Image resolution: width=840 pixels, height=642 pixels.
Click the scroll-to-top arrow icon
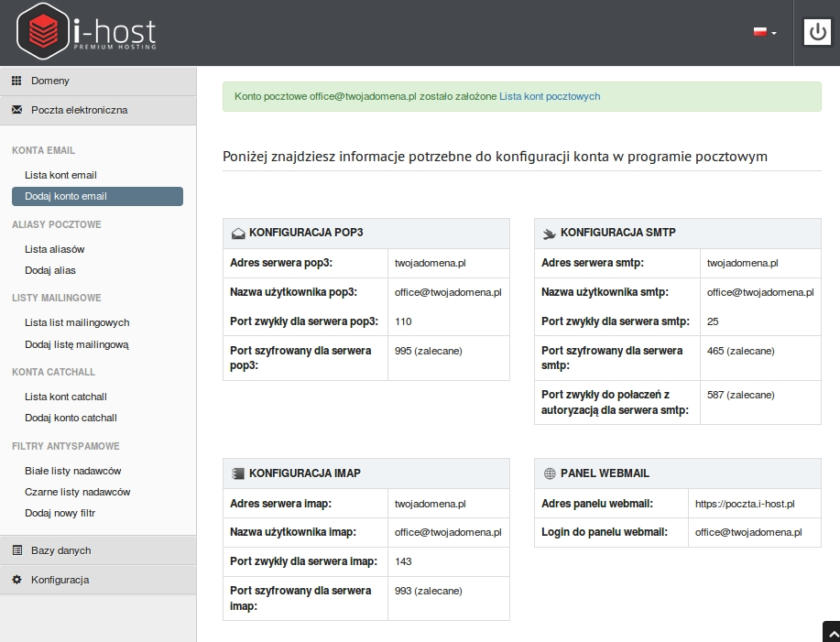click(833, 635)
